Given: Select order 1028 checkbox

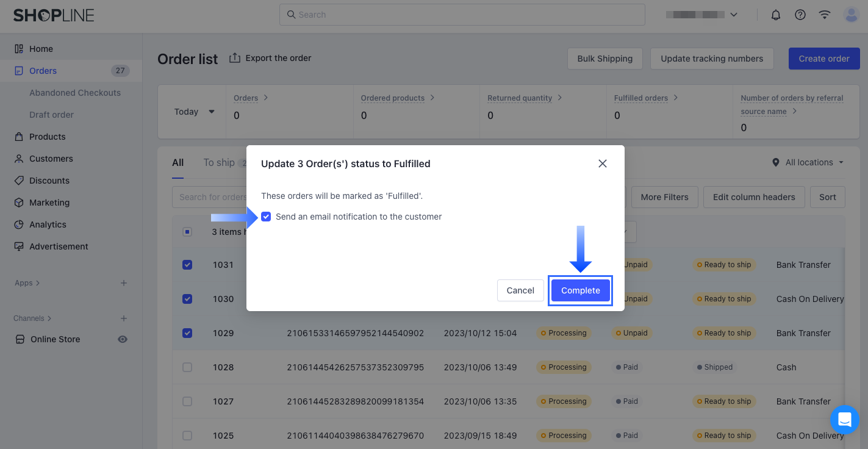Looking at the screenshot, I should pos(187,367).
